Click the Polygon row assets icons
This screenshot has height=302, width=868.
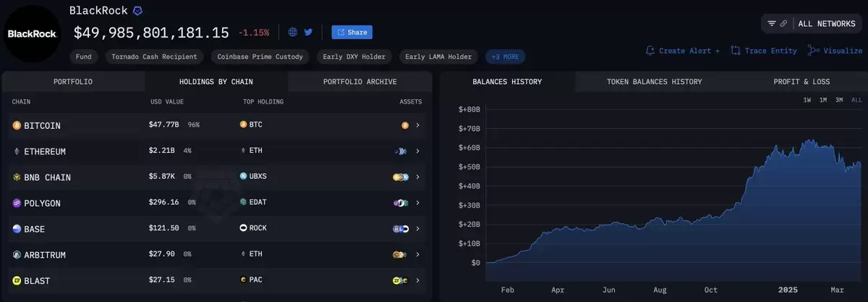(x=401, y=203)
